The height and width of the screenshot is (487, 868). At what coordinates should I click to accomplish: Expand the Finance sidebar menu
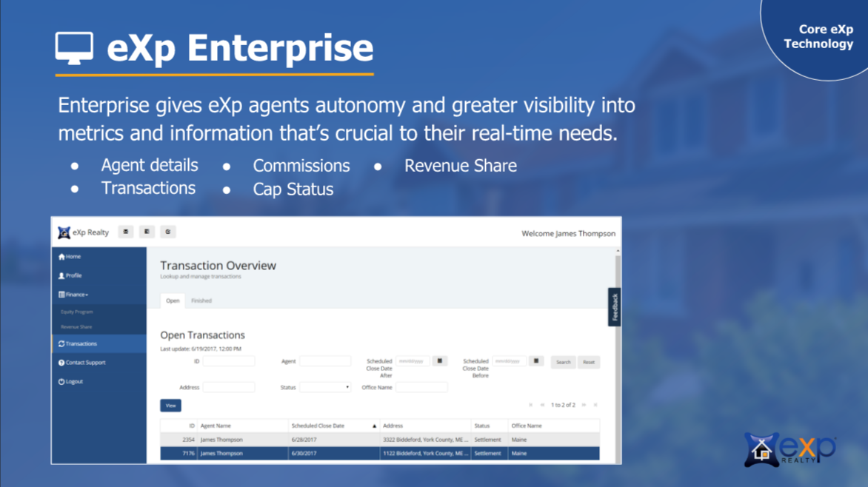pyautogui.click(x=76, y=295)
